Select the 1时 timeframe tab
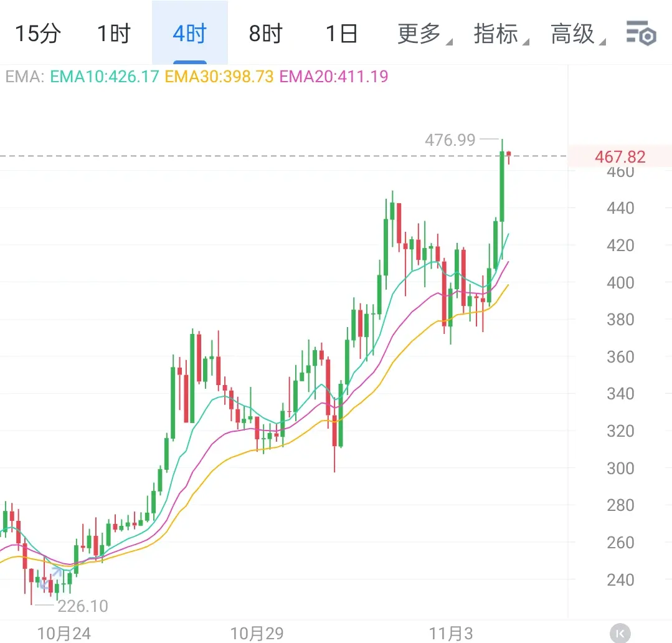Image resolution: width=672 pixels, height=643 pixels. [113, 34]
